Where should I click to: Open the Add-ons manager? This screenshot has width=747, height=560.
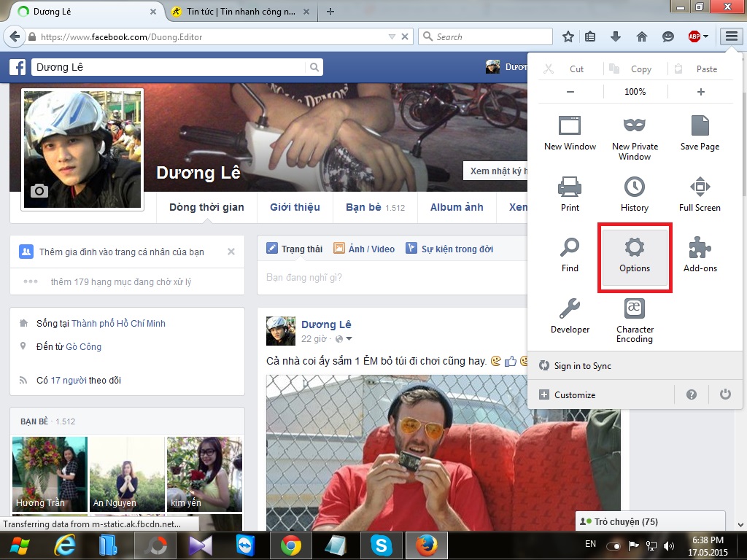pyautogui.click(x=700, y=257)
